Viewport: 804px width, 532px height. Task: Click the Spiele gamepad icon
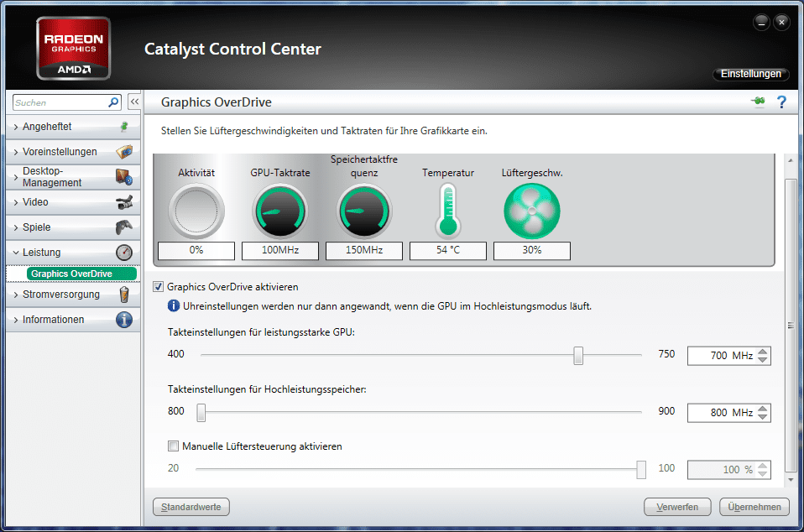click(x=124, y=227)
